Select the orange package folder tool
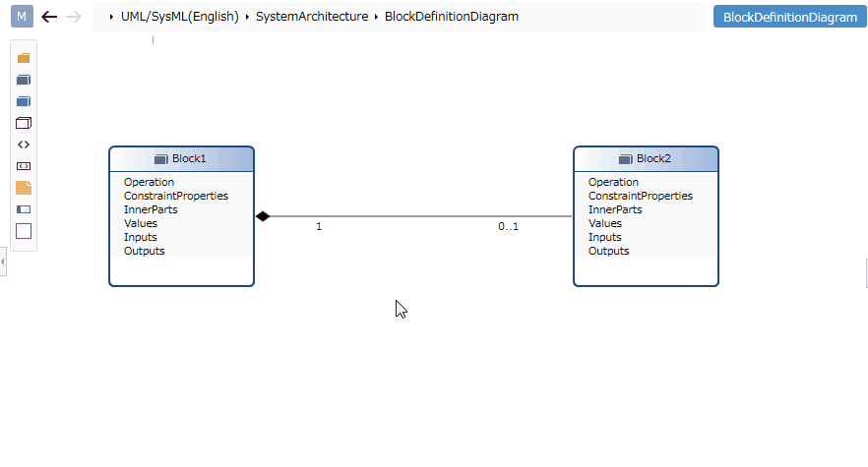Image resolution: width=868 pixels, height=467 pixels. point(24,58)
